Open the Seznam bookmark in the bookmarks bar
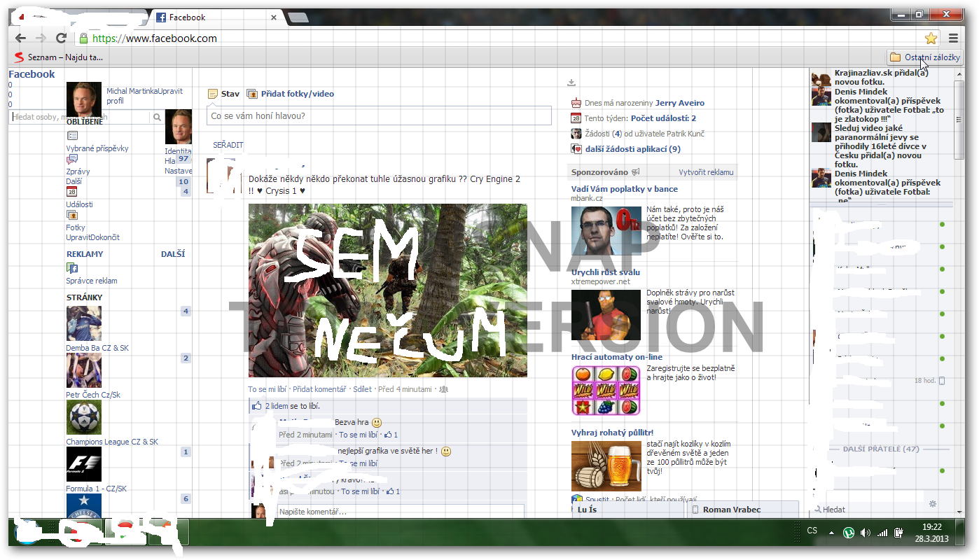The image size is (979, 560). 59,57
